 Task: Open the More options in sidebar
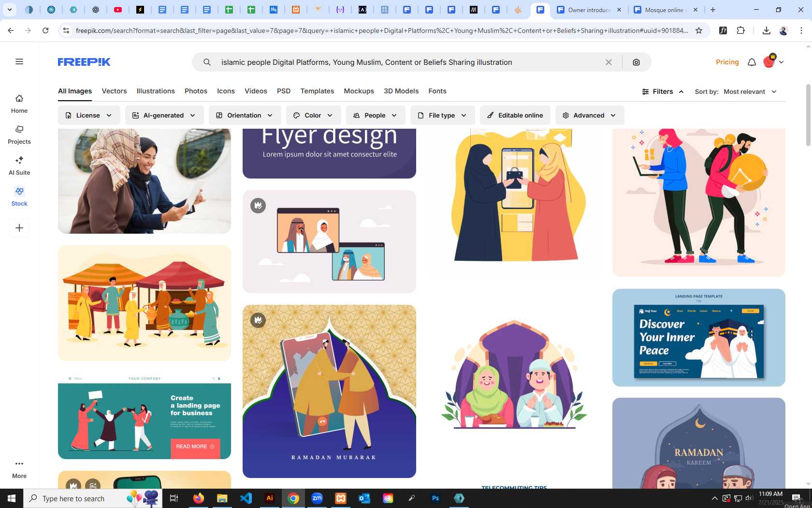tap(19, 469)
